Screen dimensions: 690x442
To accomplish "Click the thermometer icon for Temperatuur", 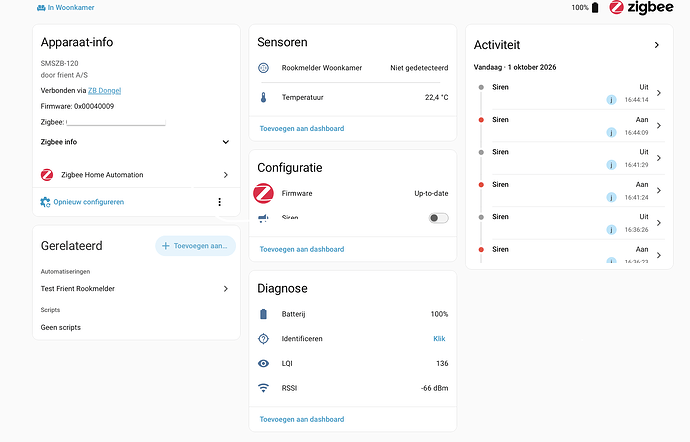I will (264, 97).
